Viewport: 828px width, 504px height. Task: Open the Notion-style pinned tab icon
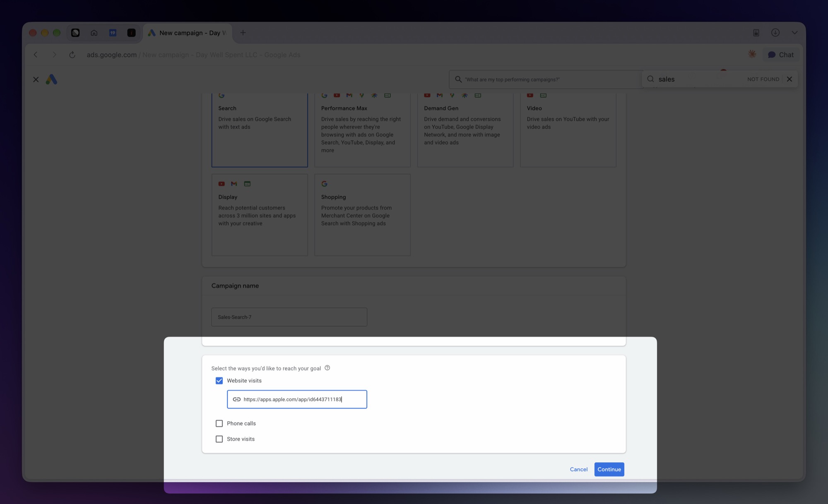[75, 33]
